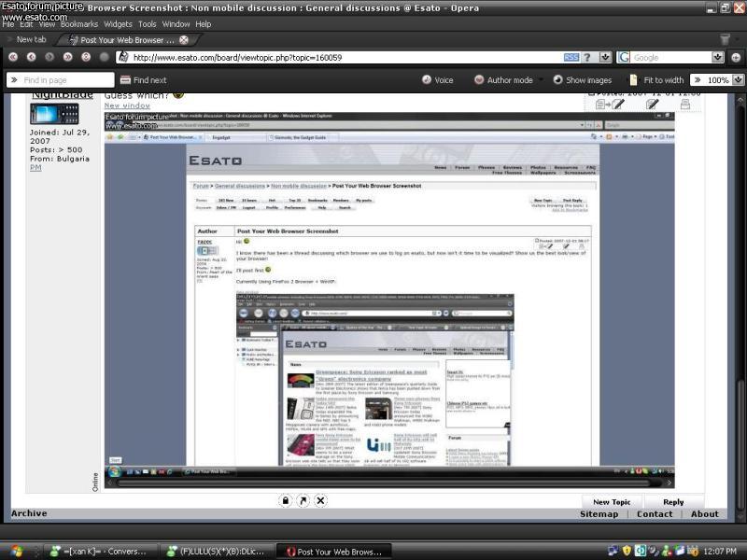
Task: Click the X icon below the post
Action: coord(320,500)
